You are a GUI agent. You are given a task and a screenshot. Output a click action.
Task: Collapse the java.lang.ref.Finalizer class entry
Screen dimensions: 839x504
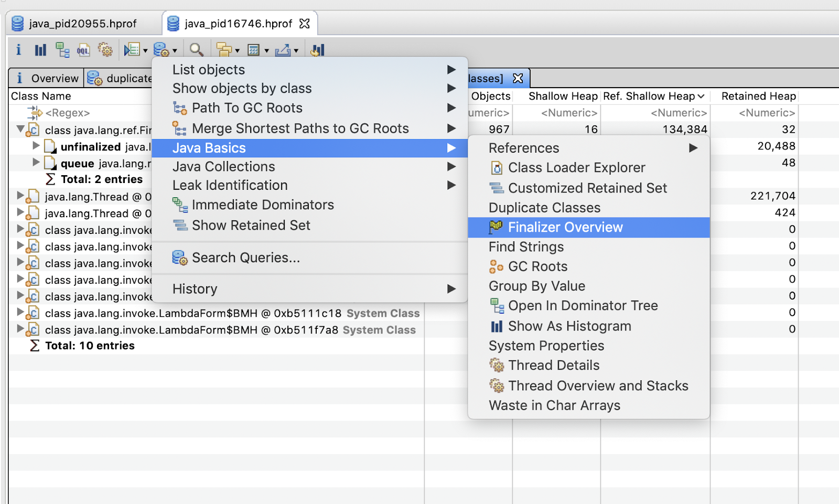pos(19,130)
